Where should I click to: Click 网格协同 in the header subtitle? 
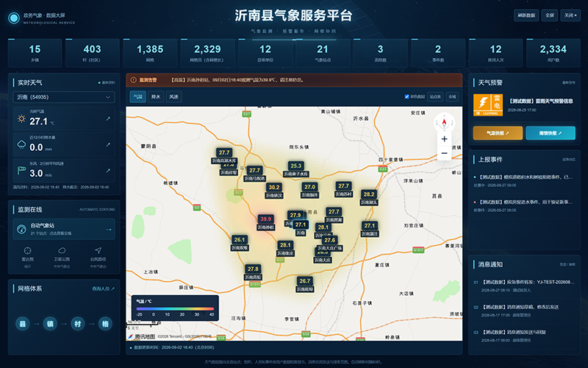click(x=325, y=31)
